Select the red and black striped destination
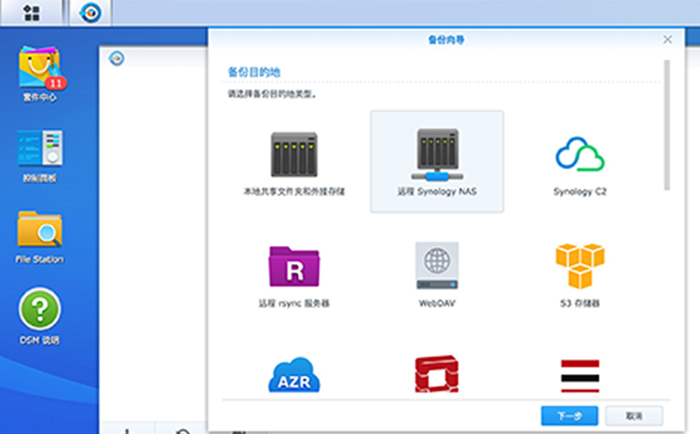Viewport: 700px width, 434px height. coord(580,376)
